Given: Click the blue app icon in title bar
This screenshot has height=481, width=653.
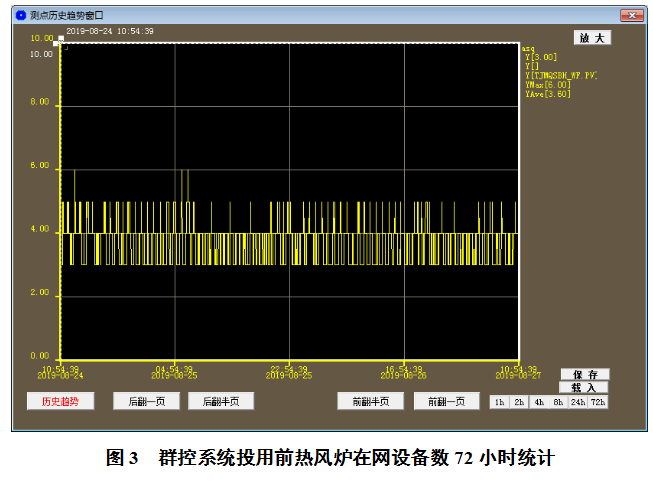Looking at the screenshot, I should coord(21,16).
